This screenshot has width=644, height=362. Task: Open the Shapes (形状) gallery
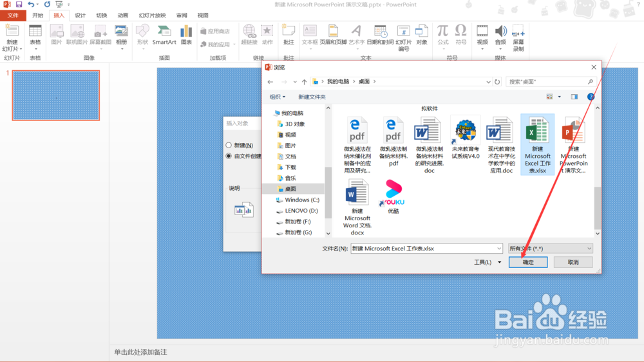[142, 37]
